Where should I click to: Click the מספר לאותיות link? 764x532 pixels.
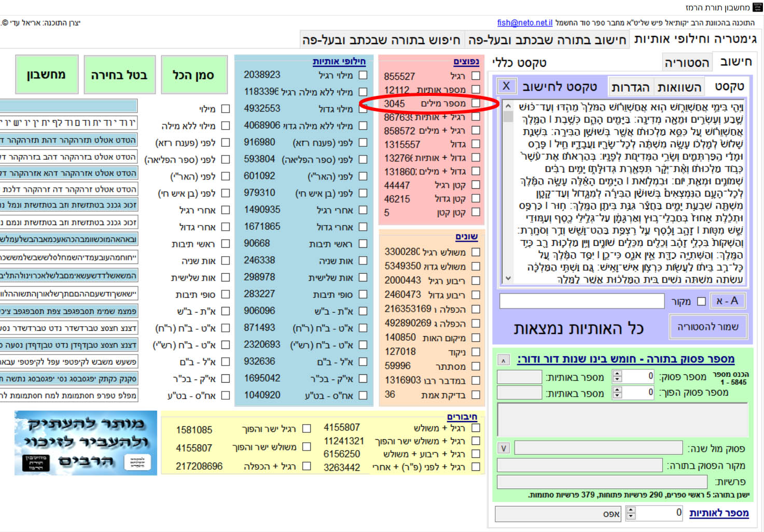[719, 513]
